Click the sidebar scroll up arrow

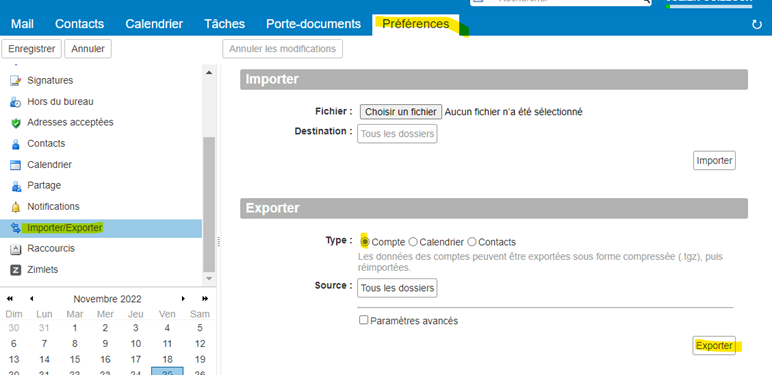click(209, 73)
